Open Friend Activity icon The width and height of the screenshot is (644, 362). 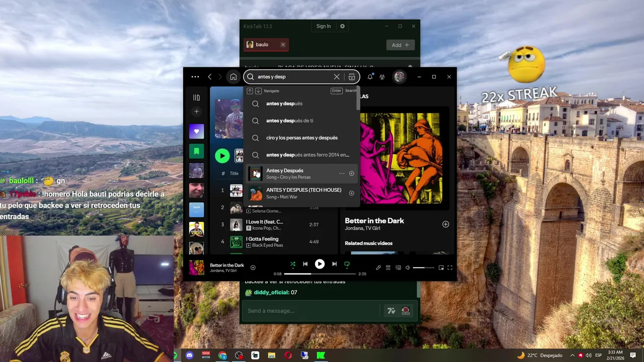(x=382, y=77)
